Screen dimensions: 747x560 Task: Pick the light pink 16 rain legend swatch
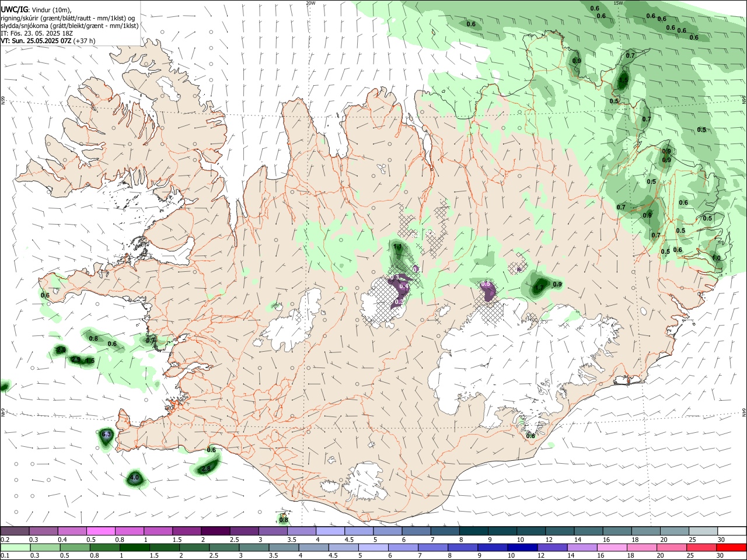click(612, 547)
